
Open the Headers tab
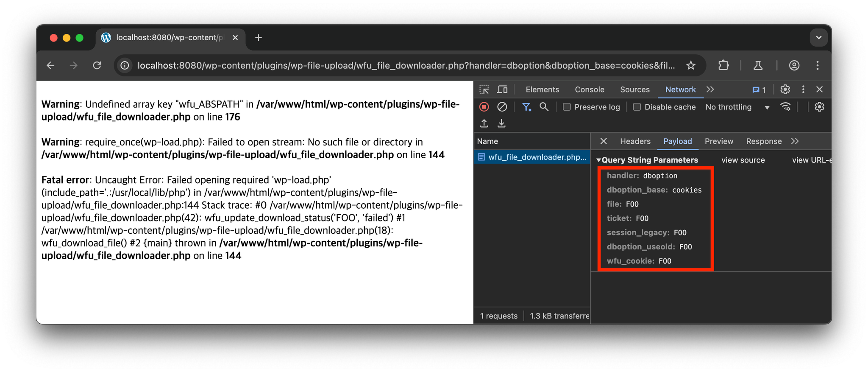point(635,141)
